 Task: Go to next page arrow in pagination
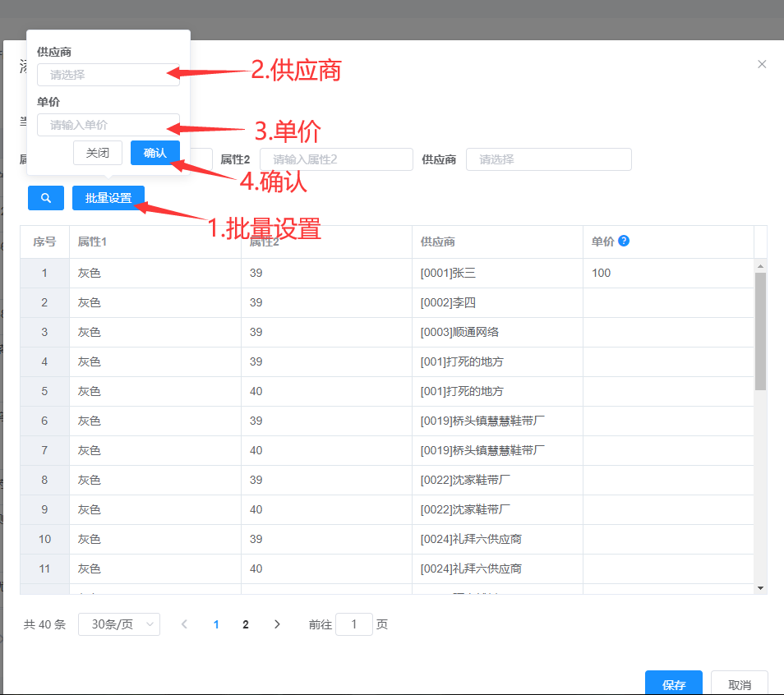coord(277,624)
